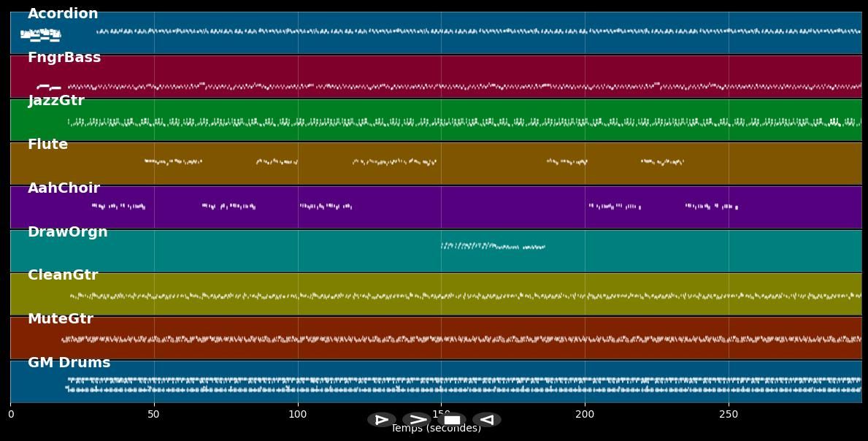
Task: Click the last AahChoir note phrase
Action: click(711, 207)
